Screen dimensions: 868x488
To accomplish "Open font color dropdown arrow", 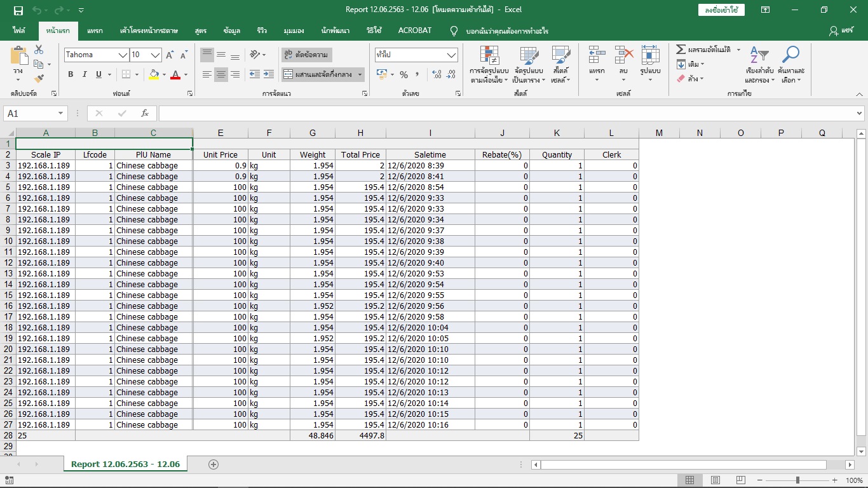I will pyautogui.click(x=186, y=75).
